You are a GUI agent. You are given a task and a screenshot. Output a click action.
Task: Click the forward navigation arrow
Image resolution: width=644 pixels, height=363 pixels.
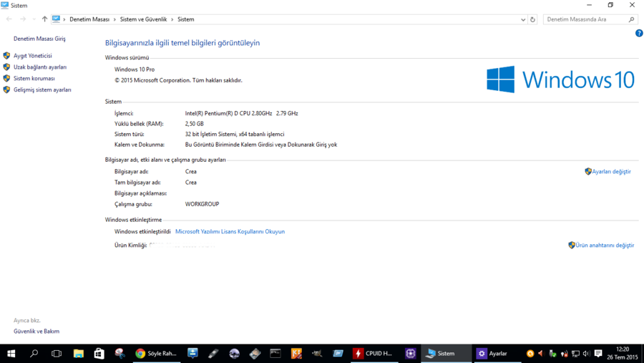pos(23,19)
